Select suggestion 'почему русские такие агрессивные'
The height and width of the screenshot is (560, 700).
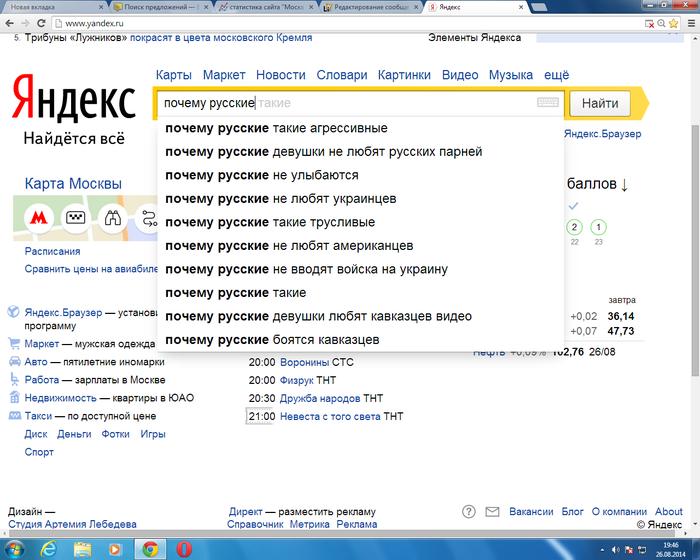[360, 128]
